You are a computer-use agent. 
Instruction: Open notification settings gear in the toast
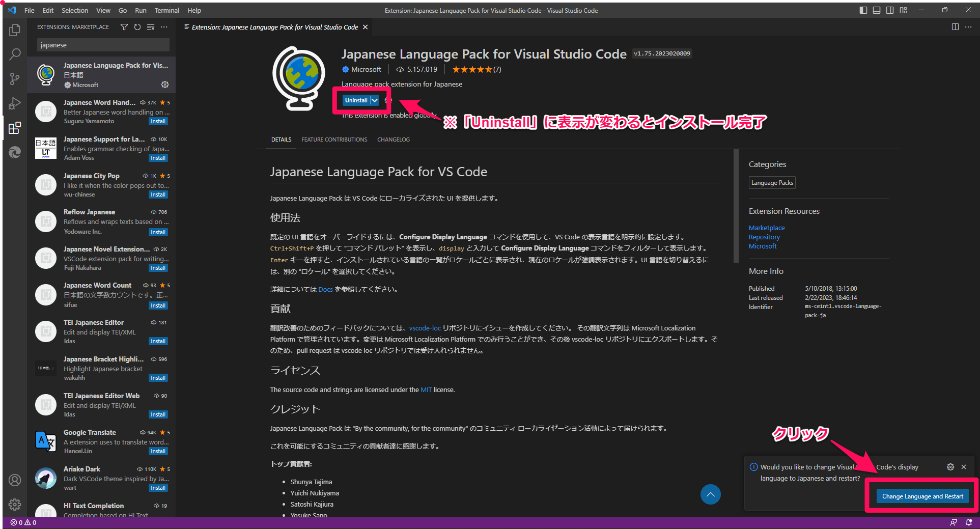point(950,467)
